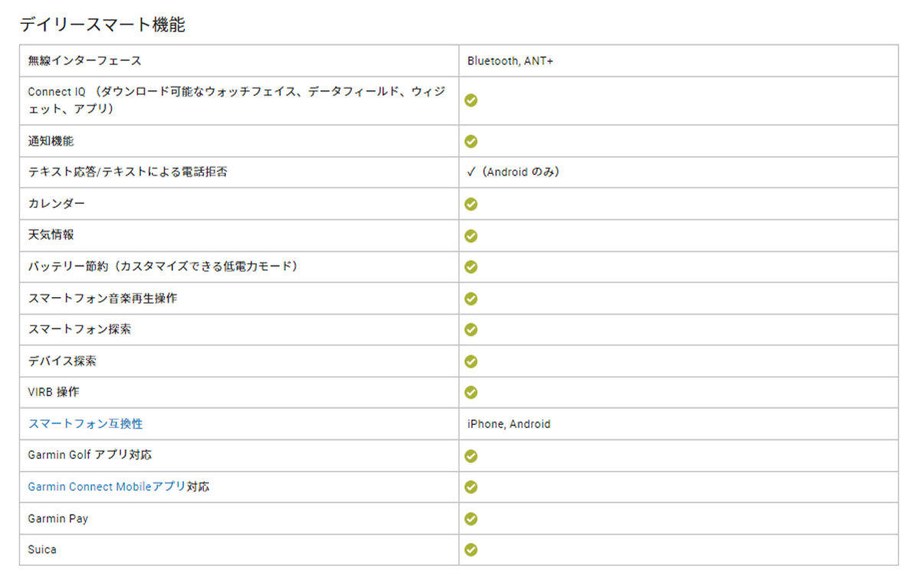Click the ✓（Android のみ）text
919x588 pixels.
pyautogui.click(x=513, y=172)
